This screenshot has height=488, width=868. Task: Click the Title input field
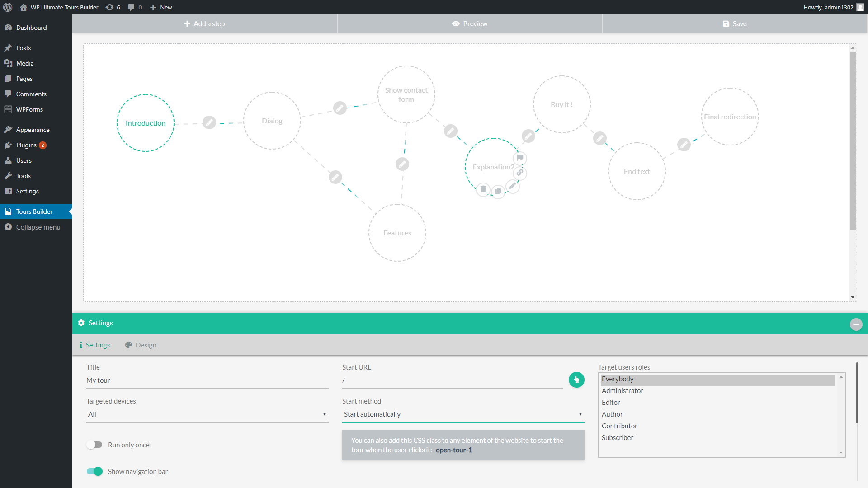coord(207,380)
